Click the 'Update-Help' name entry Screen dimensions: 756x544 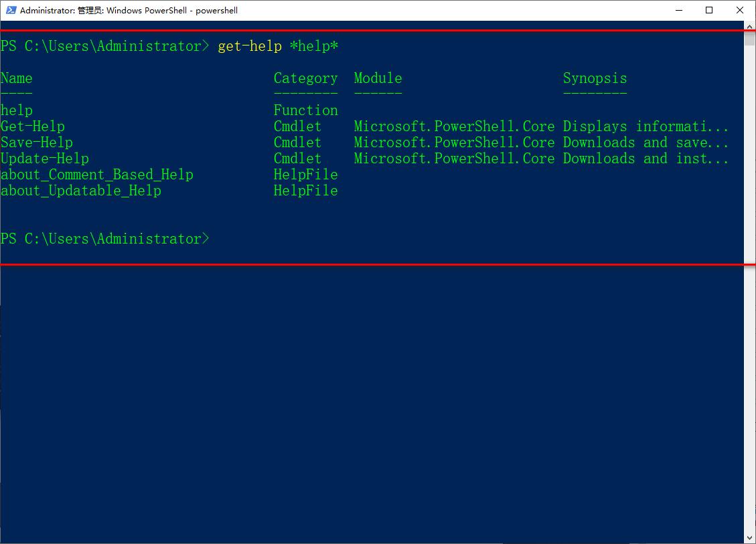45,159
